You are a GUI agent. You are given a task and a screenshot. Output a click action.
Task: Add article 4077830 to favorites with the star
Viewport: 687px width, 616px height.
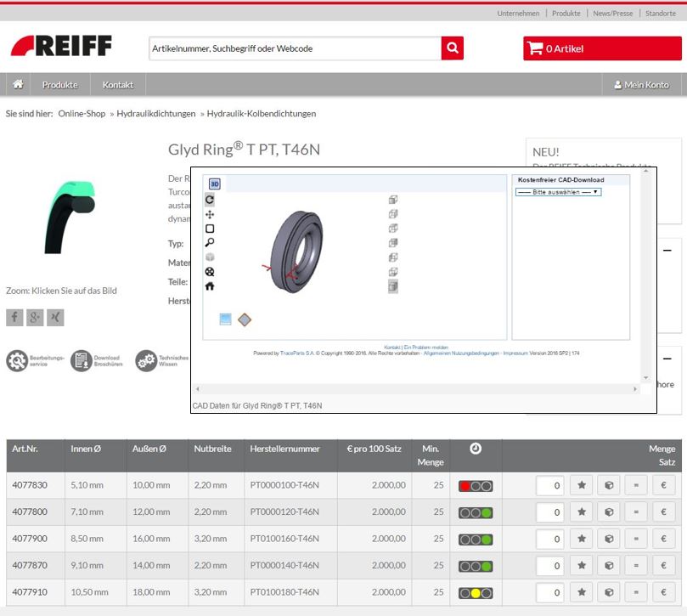coord(581,486)
